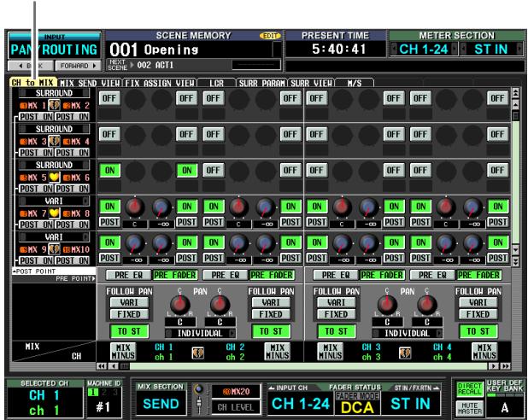This screenshot has width=528, height=420.
Task: Click the single right arrow on the horizontal scrollbar
Action: point(494,366)
